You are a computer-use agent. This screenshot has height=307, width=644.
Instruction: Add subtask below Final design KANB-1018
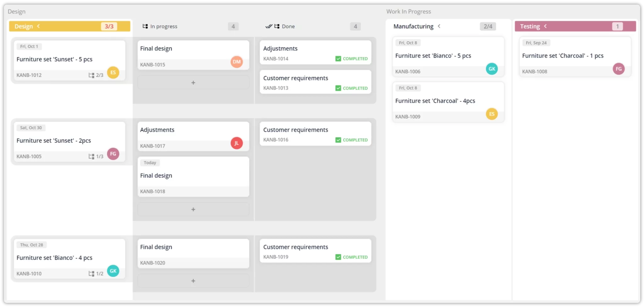[193, 209]
